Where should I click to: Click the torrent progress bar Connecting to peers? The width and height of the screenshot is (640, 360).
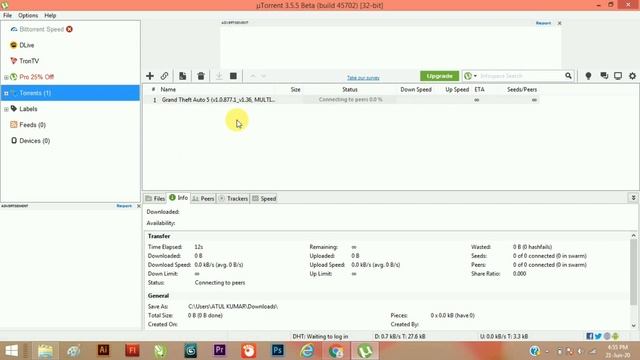tap(350, 100)
